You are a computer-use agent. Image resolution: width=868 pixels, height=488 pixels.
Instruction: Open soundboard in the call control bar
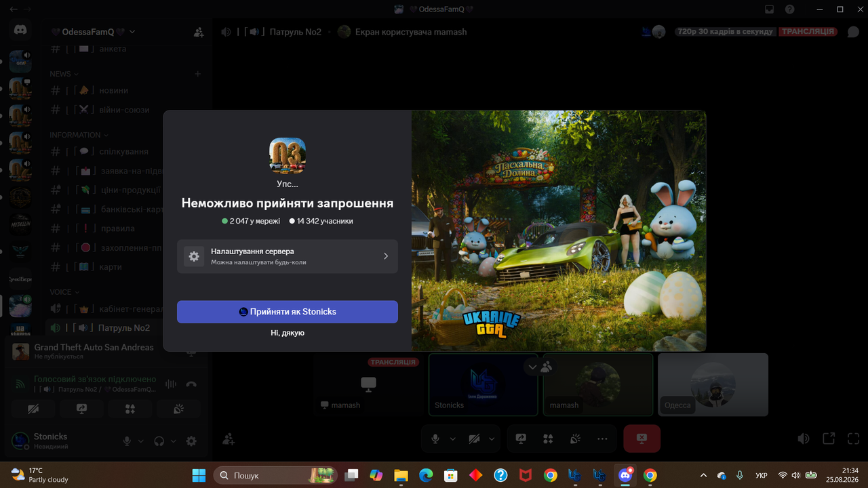coord(575,439)
